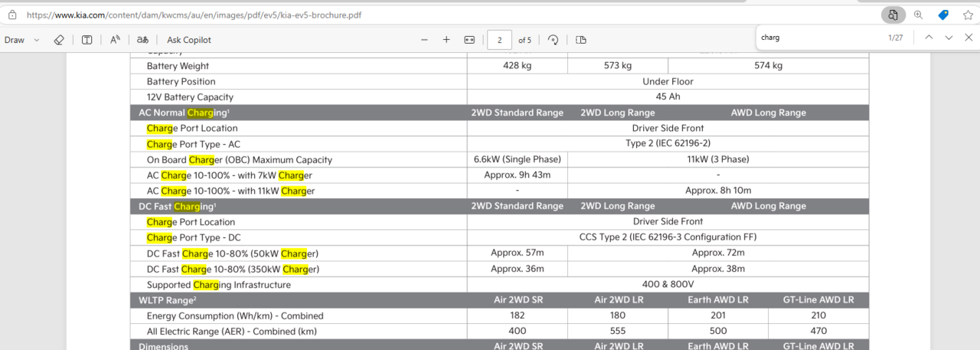Click the browser zoom magnifier icon
Viewport: 980px width, 350px height.
coord(918,15)
